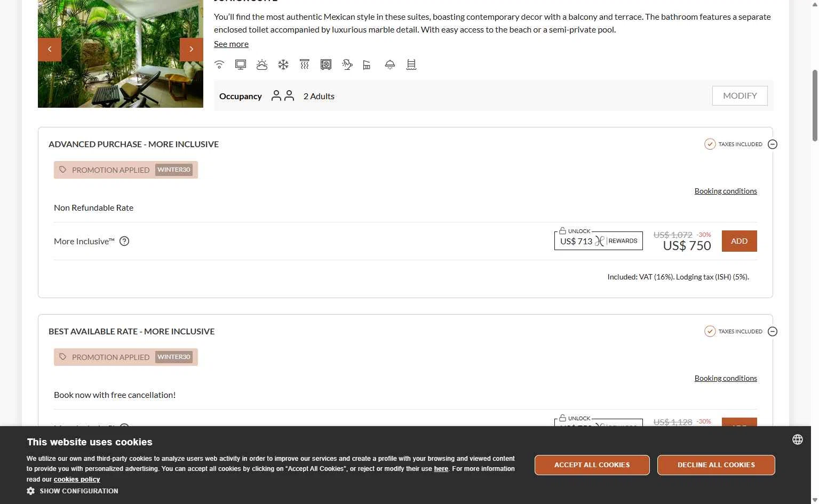Open Best Available Rate Booking conditions
This screenshot has width=819, height=504.
click(726, 378)
